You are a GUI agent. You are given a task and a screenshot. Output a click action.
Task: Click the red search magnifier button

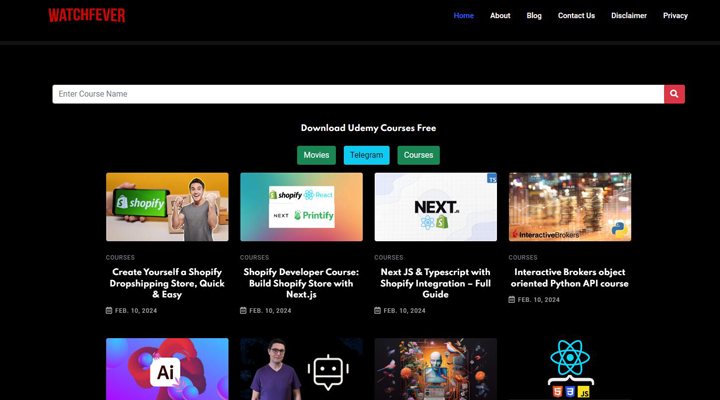(674, 94)
